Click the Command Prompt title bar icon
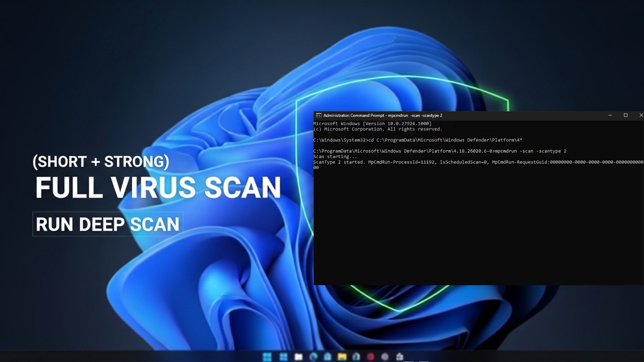 pos(318,115)
